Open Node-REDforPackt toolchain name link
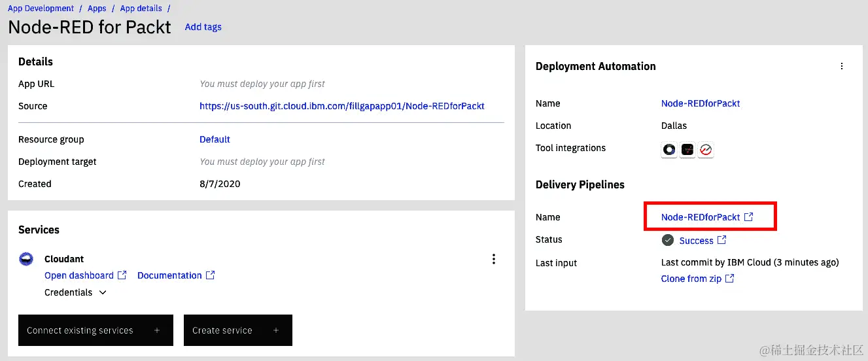The image size is (868, 361). pyautogui.click(x=701, y=103)
